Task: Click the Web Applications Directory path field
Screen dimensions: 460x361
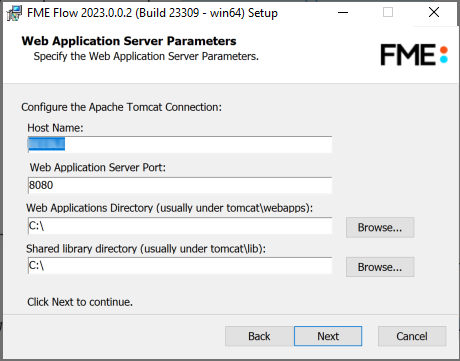Action: (180, 226)
